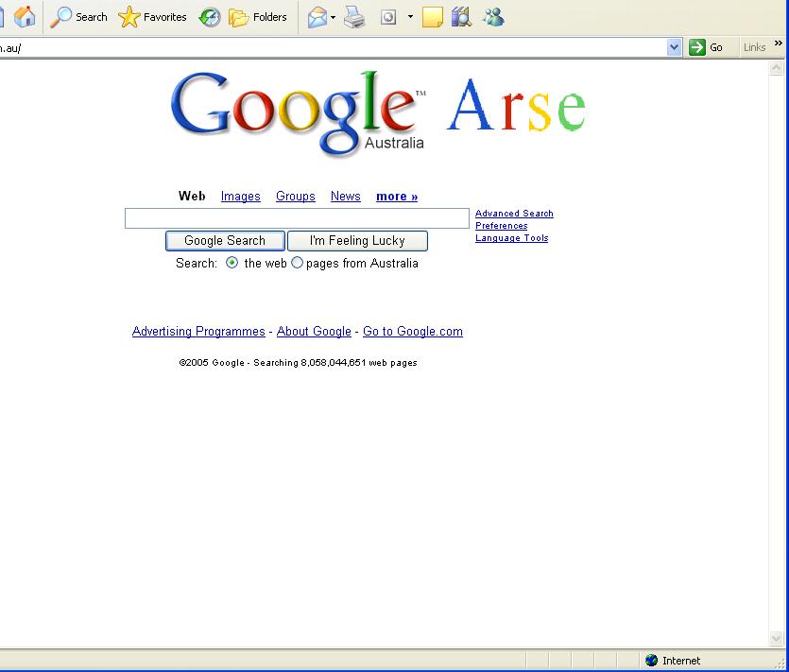Click inside the Google search text field
The image size is (789, 672).
[297, 218]
